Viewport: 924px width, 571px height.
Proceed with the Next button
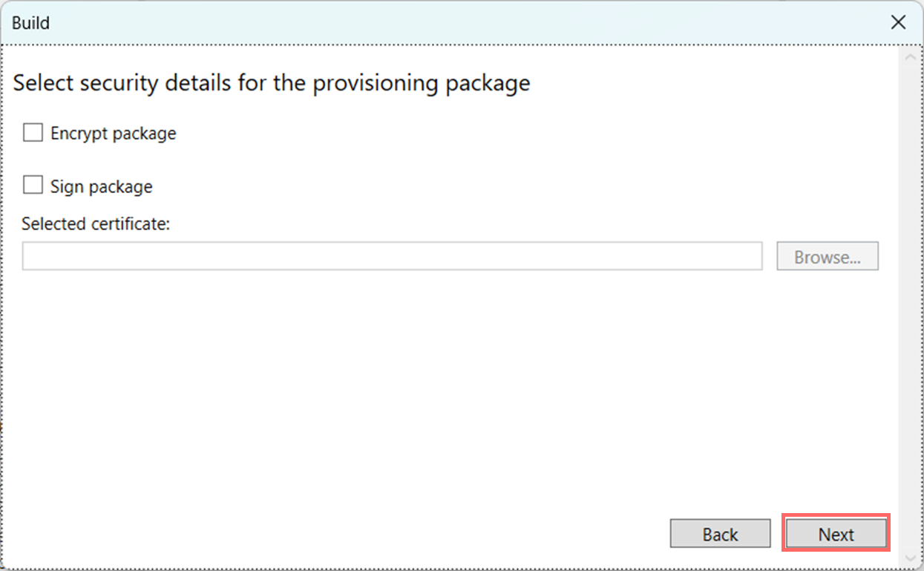coord(836,534)
